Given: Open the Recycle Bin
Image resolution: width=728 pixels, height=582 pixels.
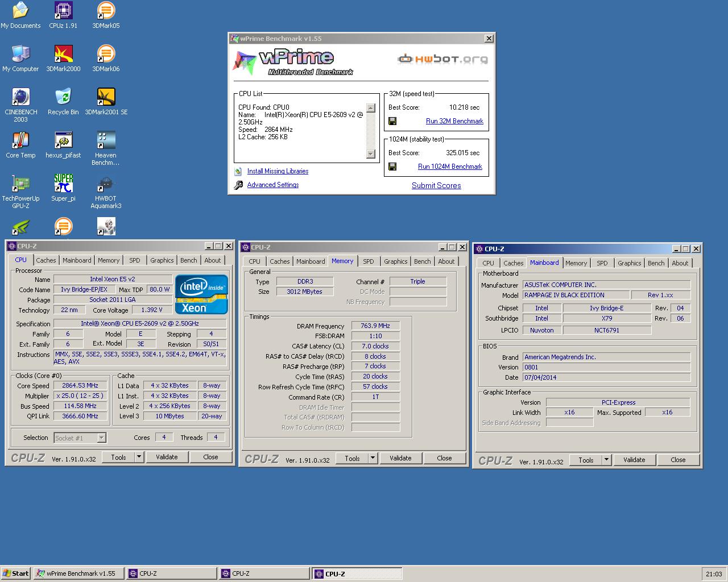Looking at the screenshot, I should click(63, 102).
